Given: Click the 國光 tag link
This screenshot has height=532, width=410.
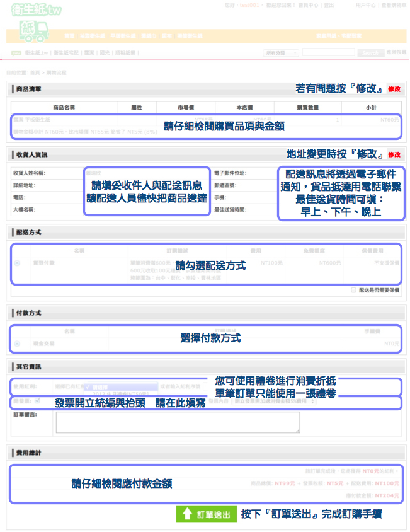Looking at the screenshot, I should (105, 53).
